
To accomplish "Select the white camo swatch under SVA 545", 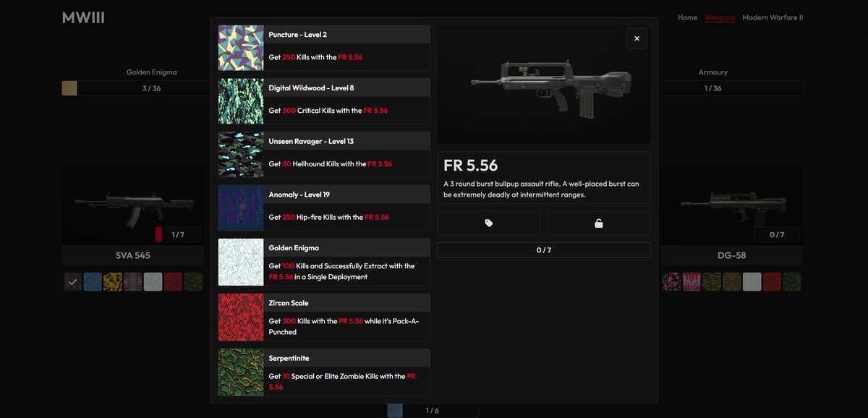I will pos(153,281).
